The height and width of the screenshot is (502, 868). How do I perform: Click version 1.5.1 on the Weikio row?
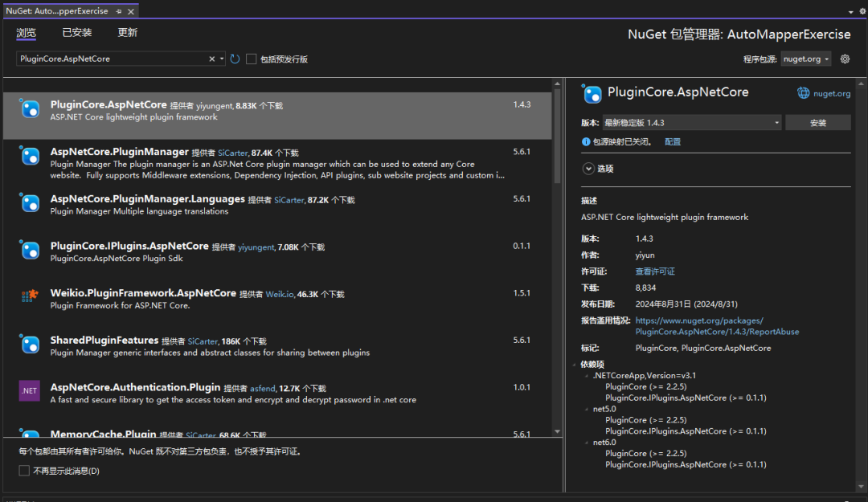tap(522, 293)
